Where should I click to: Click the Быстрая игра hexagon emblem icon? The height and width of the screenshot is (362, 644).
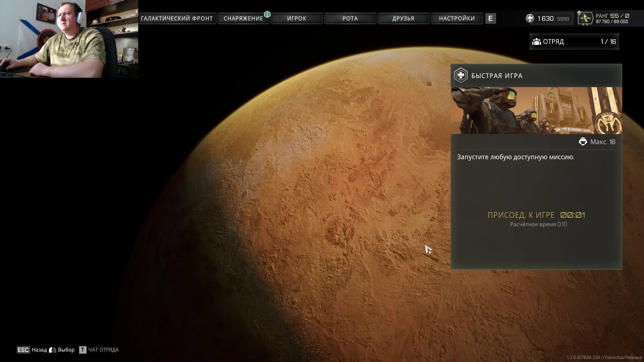[x=461, y=75]
